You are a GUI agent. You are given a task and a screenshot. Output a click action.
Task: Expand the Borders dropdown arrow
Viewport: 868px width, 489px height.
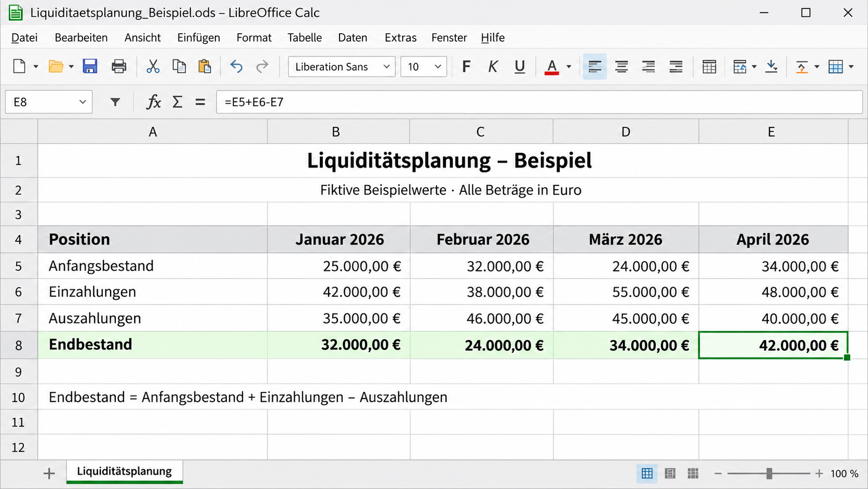pyautogui.click(x=851, y=67)
